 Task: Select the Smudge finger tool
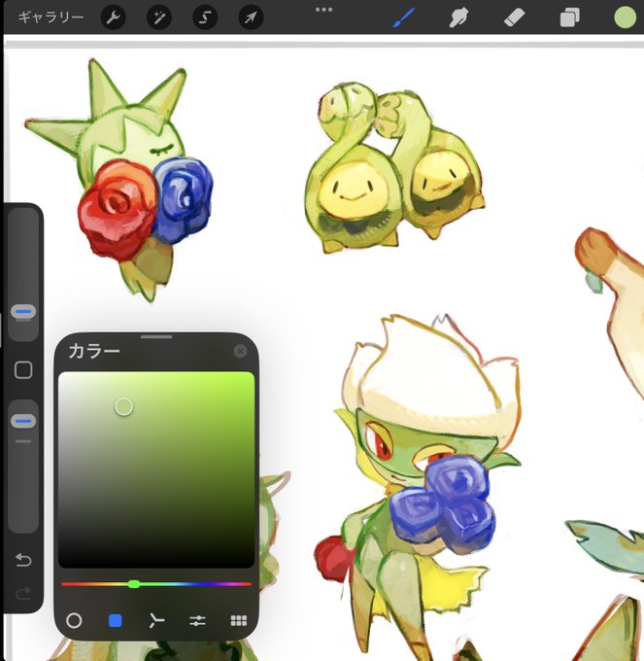coord(458,18)
